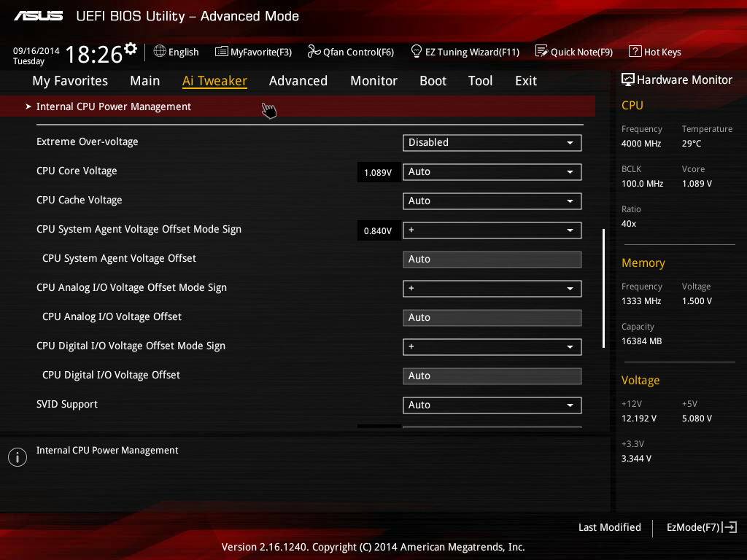This screenshot has height=560, width=747.
Task: Click the 16384 MB capacity value
Action: coord(641,341)
